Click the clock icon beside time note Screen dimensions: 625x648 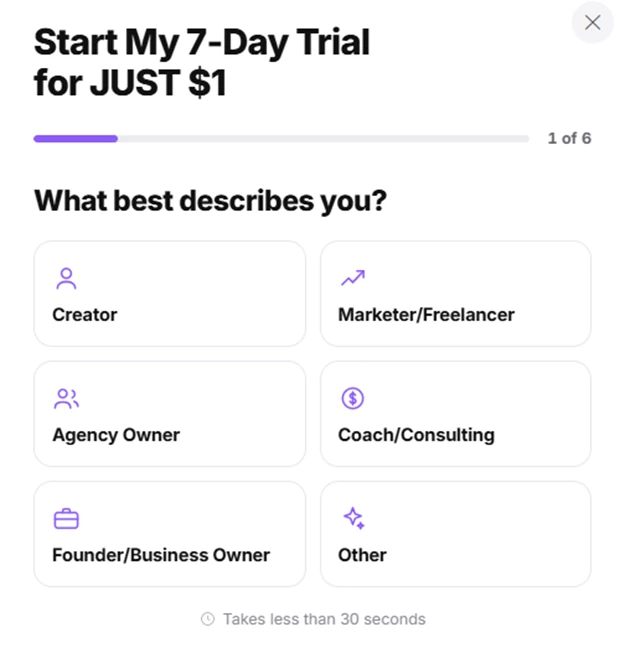(208, 619)
